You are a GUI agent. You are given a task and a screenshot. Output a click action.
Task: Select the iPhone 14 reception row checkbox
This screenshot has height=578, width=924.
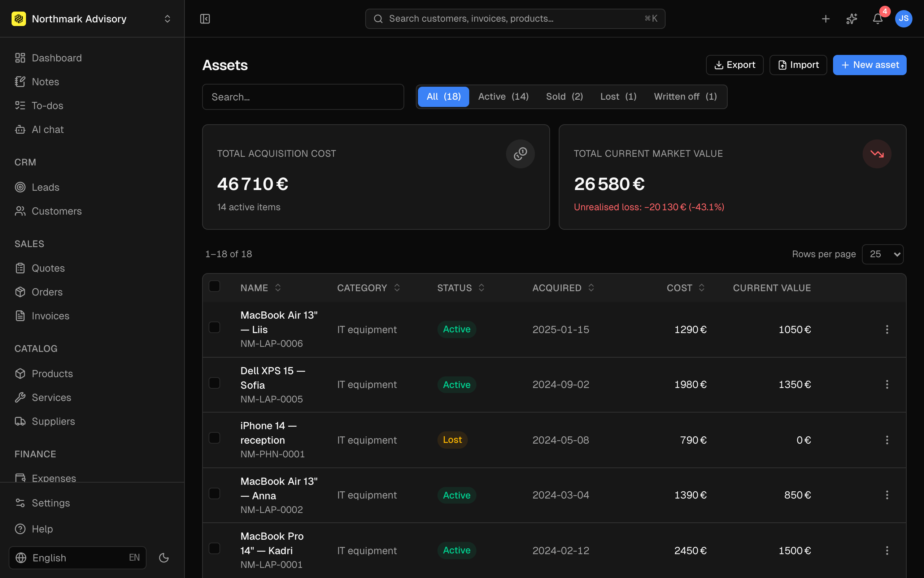tap(215, 438)
